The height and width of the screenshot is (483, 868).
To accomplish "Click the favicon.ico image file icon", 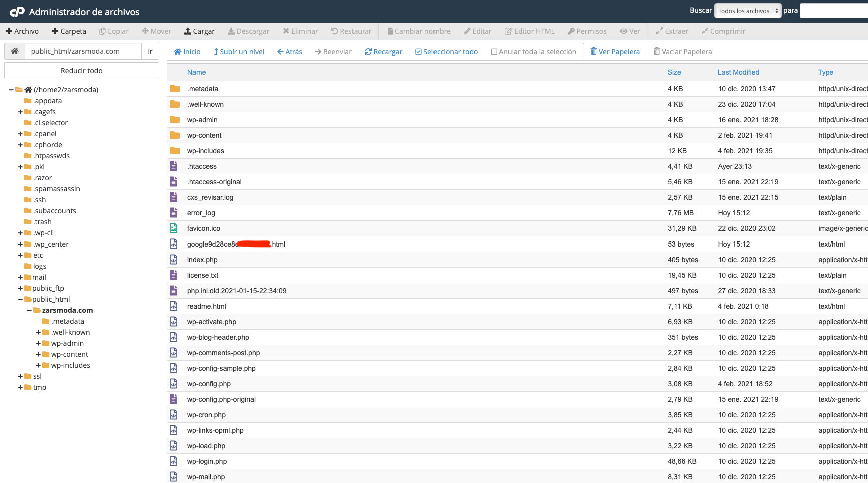I will click(174, 228).
